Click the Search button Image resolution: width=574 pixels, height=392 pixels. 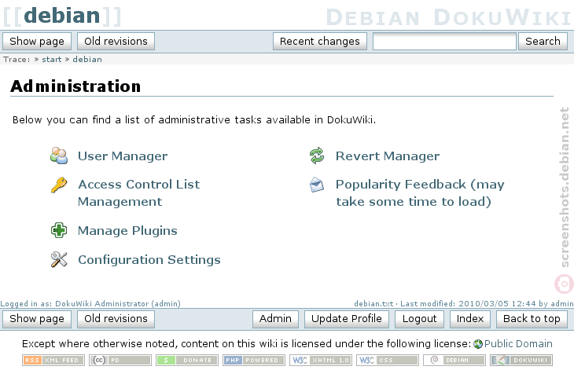coord(543,41)
